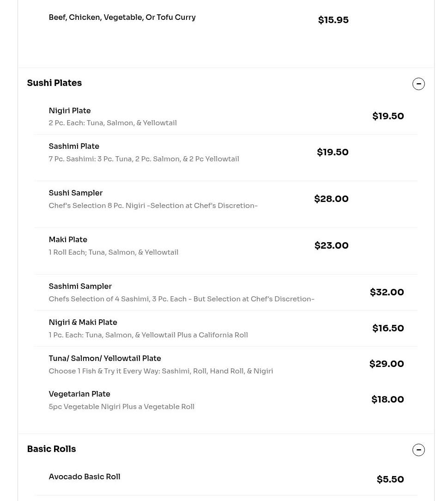Choose the Sushi Sampler item

pos(76,193)
